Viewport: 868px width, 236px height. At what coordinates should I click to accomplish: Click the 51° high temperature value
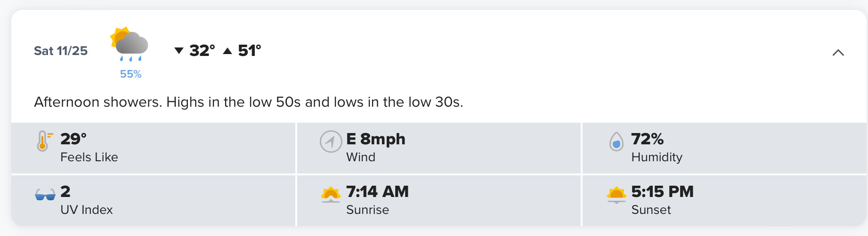tap(250, 50)
